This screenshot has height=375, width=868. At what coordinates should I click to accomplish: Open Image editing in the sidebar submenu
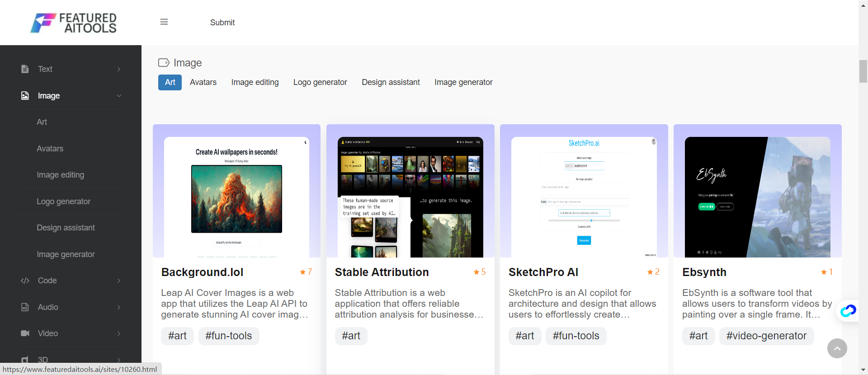61,175
